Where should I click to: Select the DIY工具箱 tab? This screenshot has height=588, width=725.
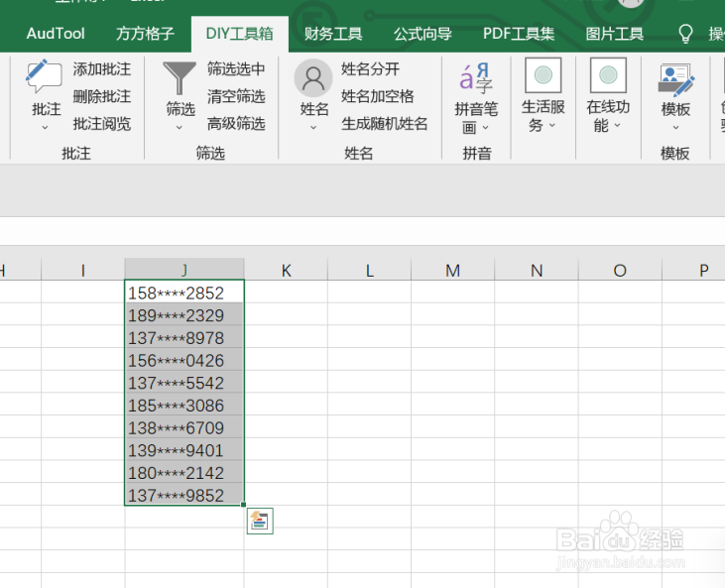pos(239,34)
